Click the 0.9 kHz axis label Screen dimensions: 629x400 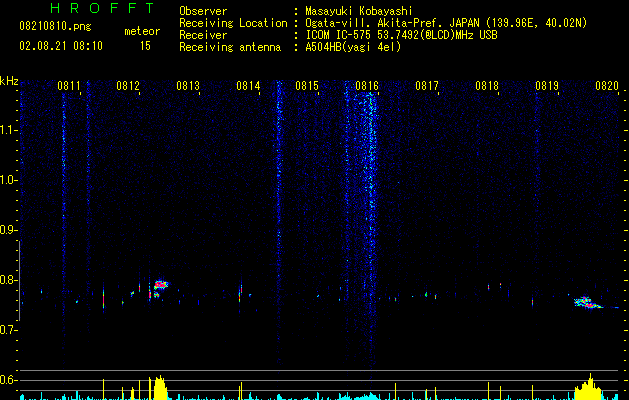pos(8,230)
